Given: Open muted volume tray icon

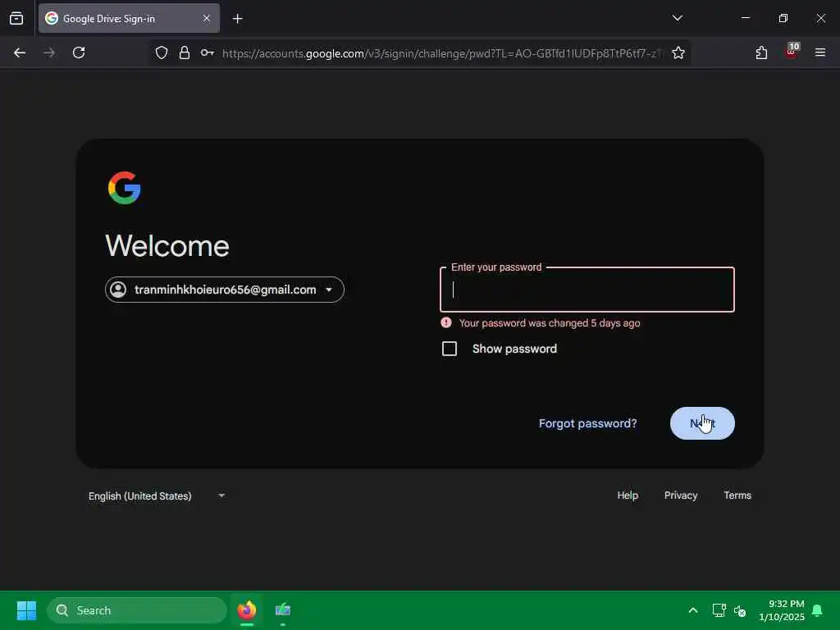Looking at the screenshot, I should pyautogui.click(x=740, y=610).
